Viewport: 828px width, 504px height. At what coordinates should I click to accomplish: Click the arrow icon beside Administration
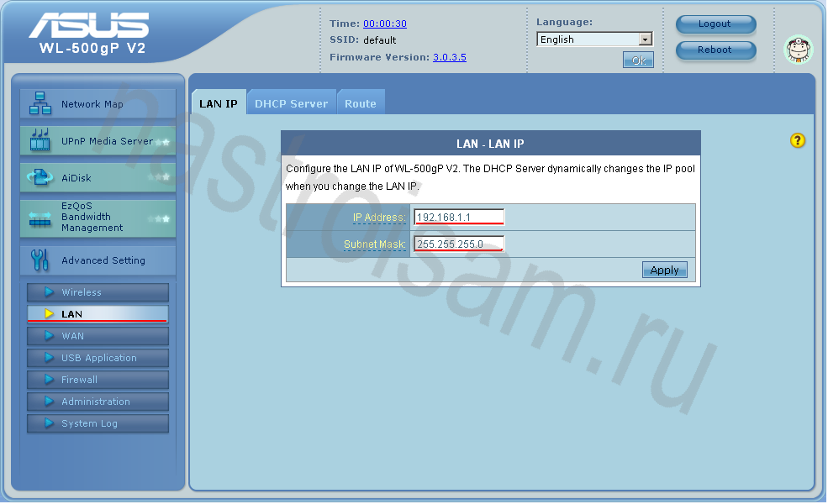click(x=49, y=401)
